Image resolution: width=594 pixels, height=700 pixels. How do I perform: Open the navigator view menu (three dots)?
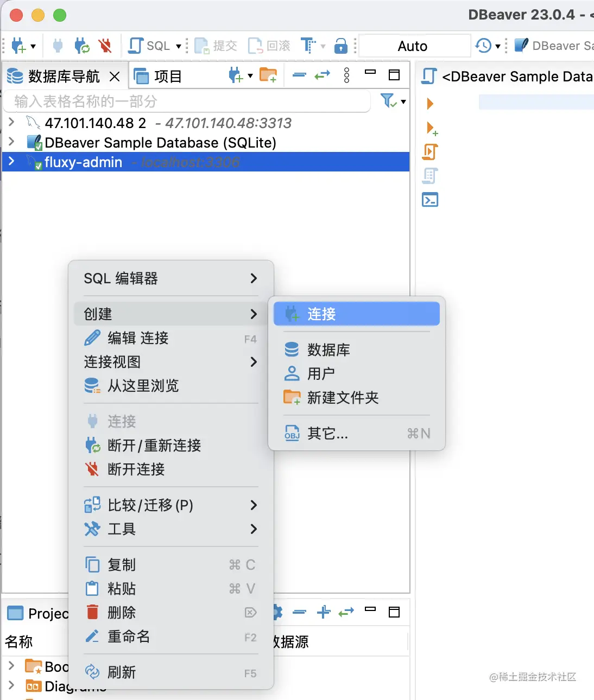347,75
